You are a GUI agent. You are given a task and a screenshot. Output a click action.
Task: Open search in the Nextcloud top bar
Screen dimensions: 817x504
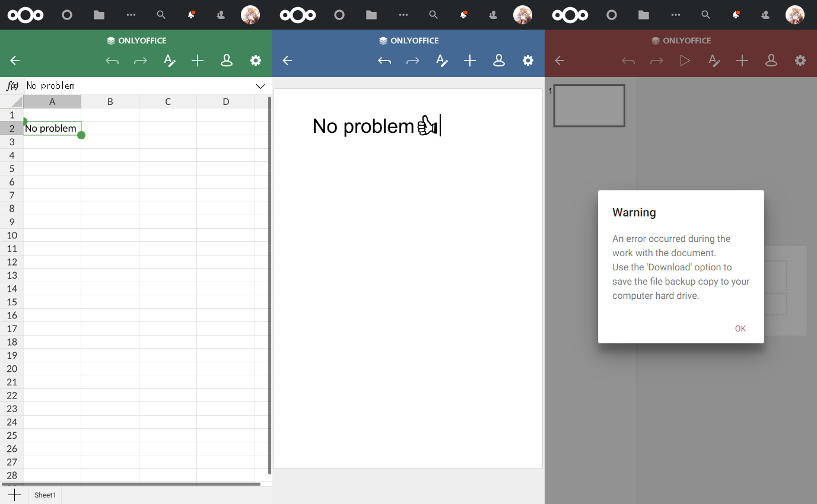pyautogui.click(x=161, y=15)
